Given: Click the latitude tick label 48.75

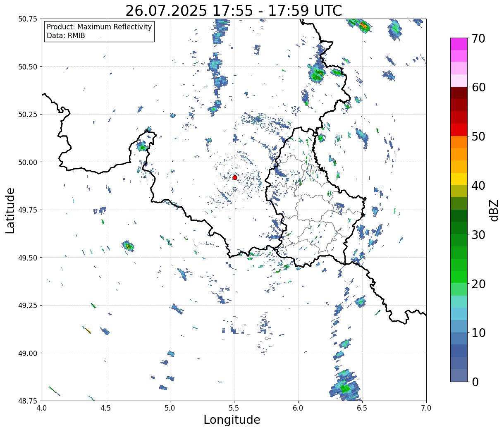Looking at the screenshot, I should [x=28, y=401].
